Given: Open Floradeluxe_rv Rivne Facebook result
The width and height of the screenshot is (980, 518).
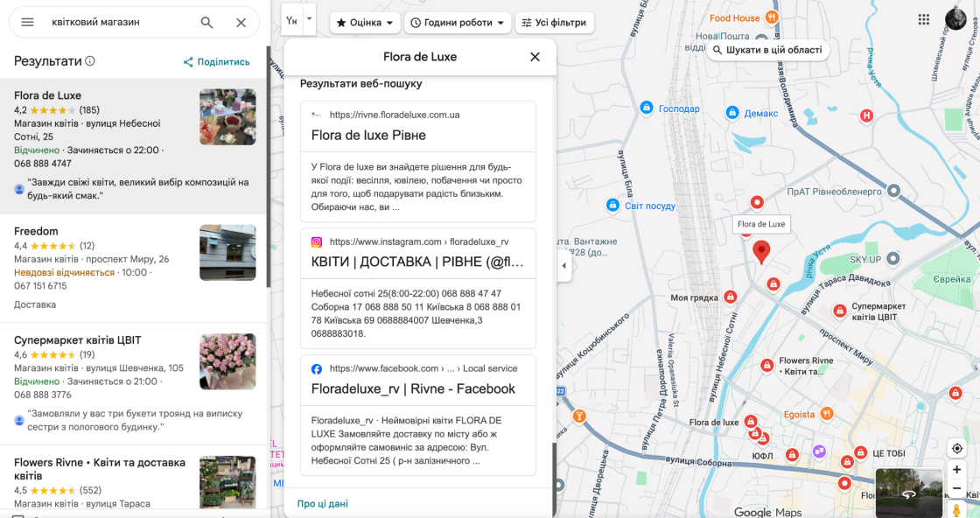Looking at the screenshot, I should (413, 388).
